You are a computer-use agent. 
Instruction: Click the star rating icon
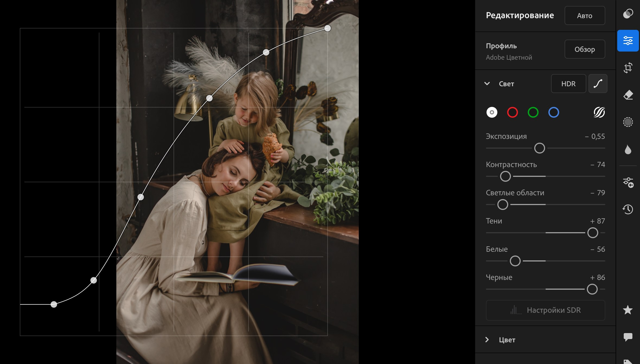click(x=628, y=310)
